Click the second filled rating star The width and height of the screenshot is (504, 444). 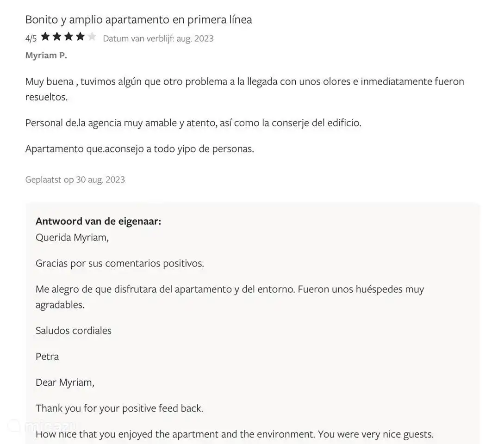(x=57, y=37)
